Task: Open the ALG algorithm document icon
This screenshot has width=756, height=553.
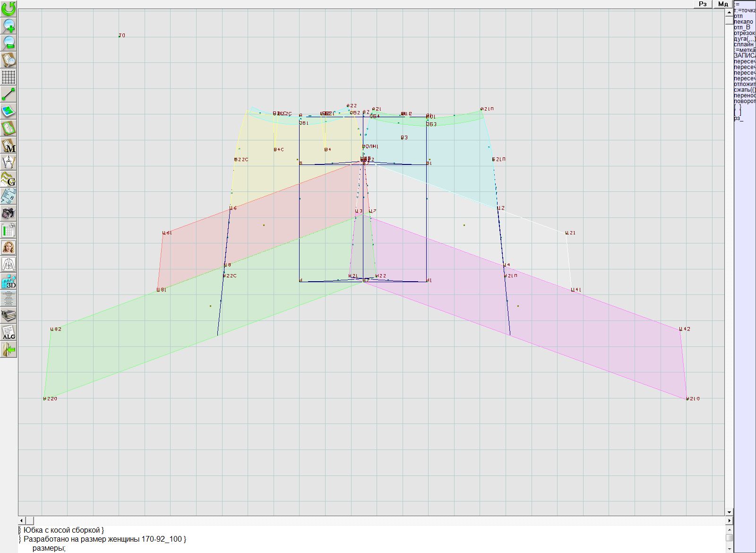Action: click(x=9, y=332)
